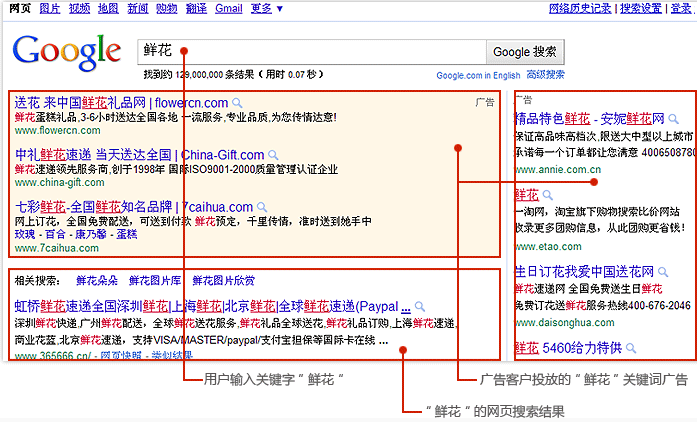697x422 pixels.
Task: Click magnifier icon after 5460给力特供 ad
Action: (x=631, y=349)
